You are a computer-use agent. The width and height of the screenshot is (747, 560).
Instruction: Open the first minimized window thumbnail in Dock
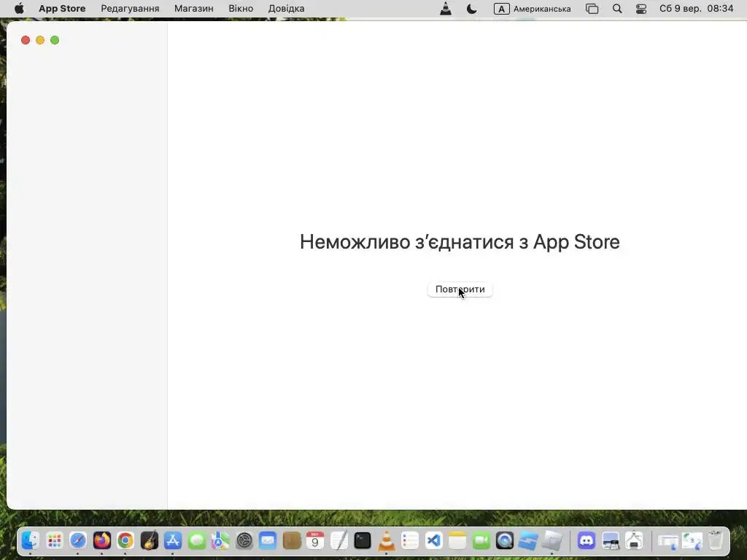(668, 542)
